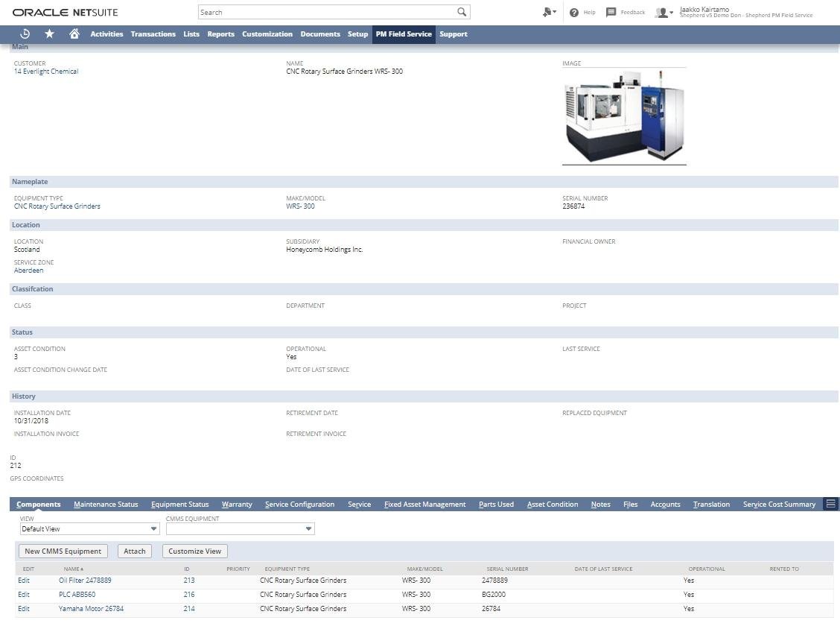Click the Oracle NetSuite logo
Viewport: 840px width, 626px height.
tap(65, 13)
